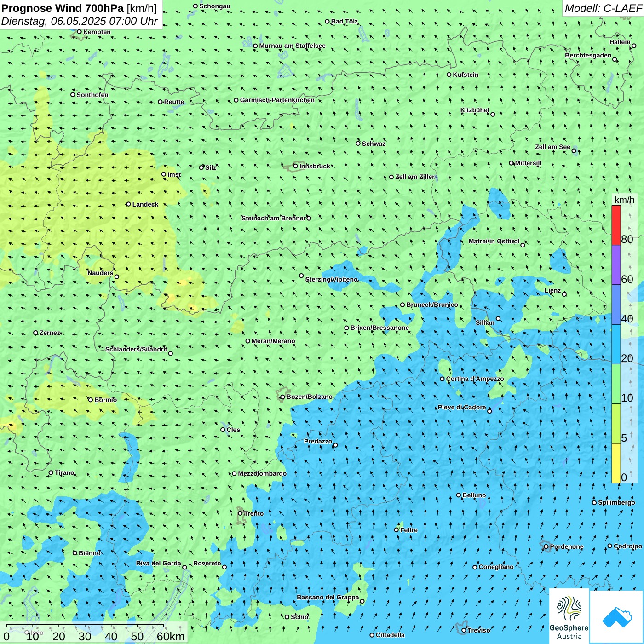Click the Bormio map marker circle

(91, 400)
